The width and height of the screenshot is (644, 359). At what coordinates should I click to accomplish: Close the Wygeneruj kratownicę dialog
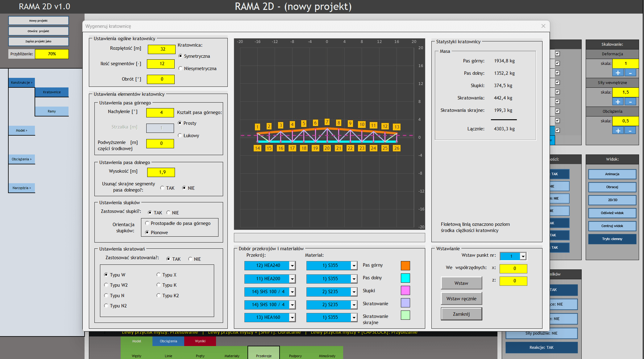point(543,26)
